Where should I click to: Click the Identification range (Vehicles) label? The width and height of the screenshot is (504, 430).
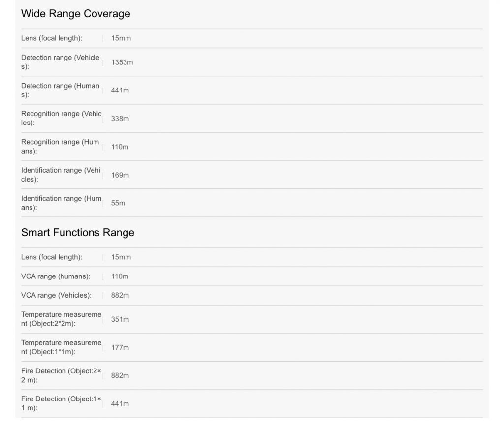coord(61,175)
